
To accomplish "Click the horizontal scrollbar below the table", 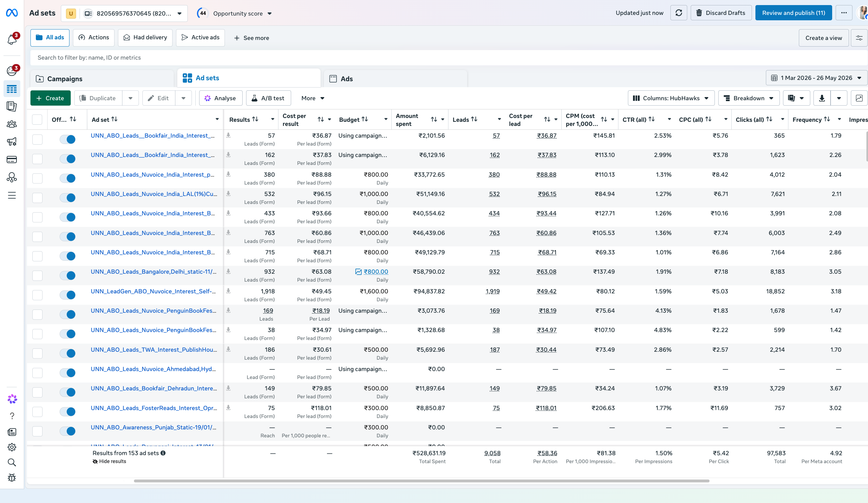I will tap(421, 480).
